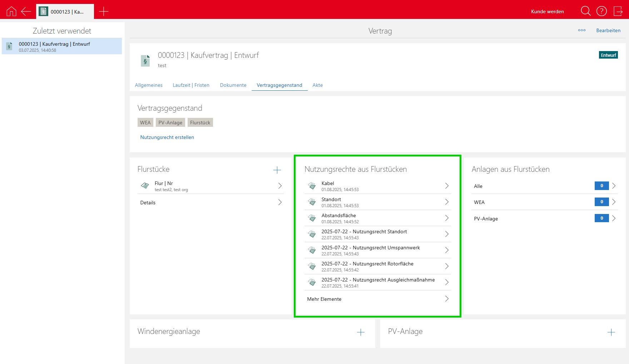Go back using the left arrow icon
Viewport: 629px width, 364px height.
26,11
